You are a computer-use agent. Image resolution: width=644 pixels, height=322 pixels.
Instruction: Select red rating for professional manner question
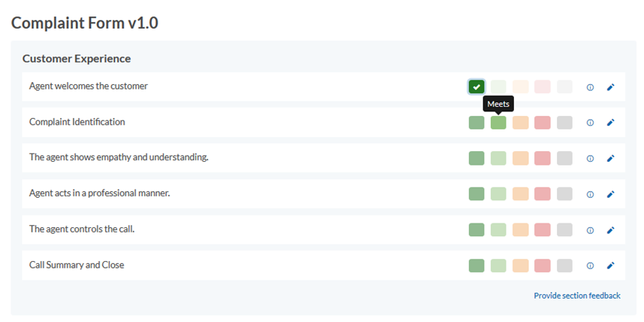click(x=543, y=194)
